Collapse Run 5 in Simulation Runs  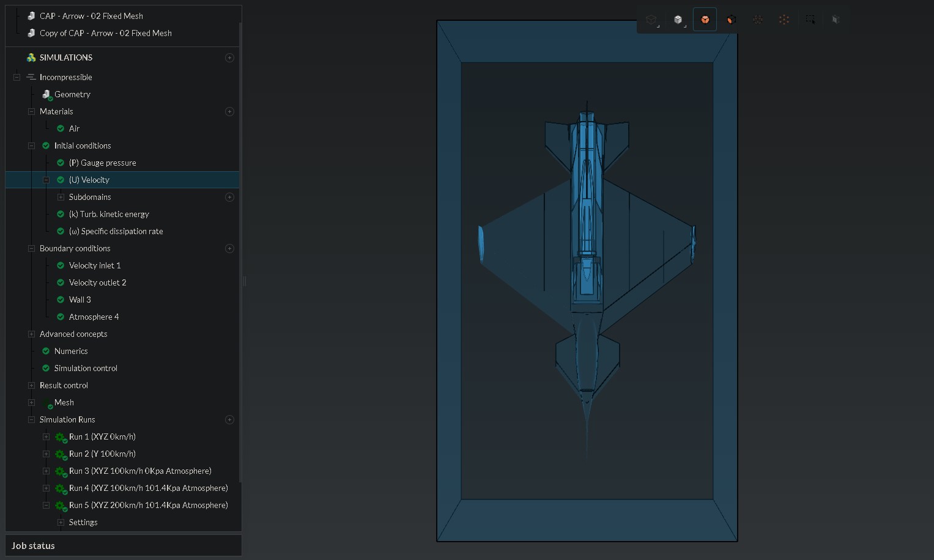[x=46, y=505]
